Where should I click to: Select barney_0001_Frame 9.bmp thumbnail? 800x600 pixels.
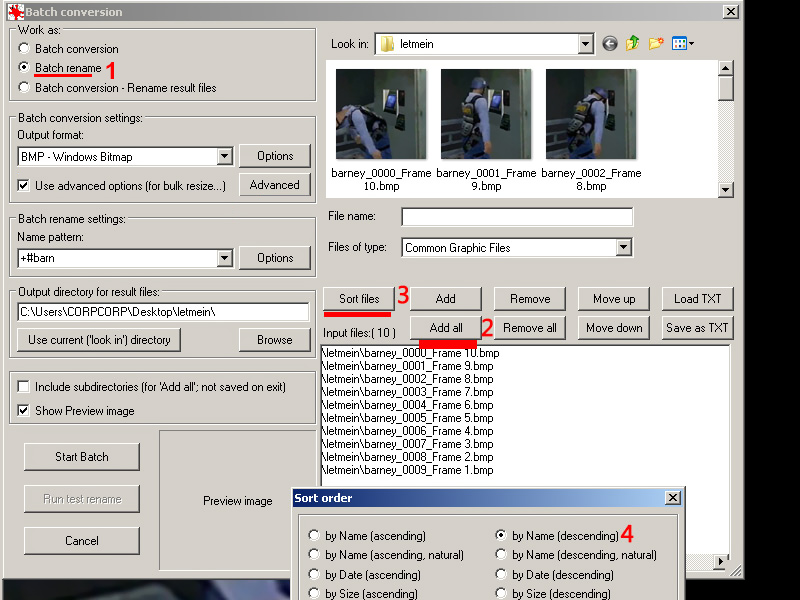click(486, 130)
